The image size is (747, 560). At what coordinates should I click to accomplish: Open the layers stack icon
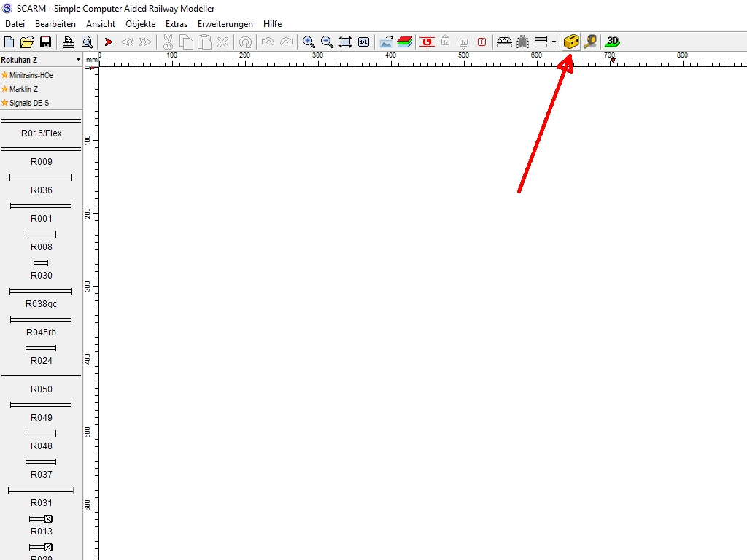(x=405, y=42)
